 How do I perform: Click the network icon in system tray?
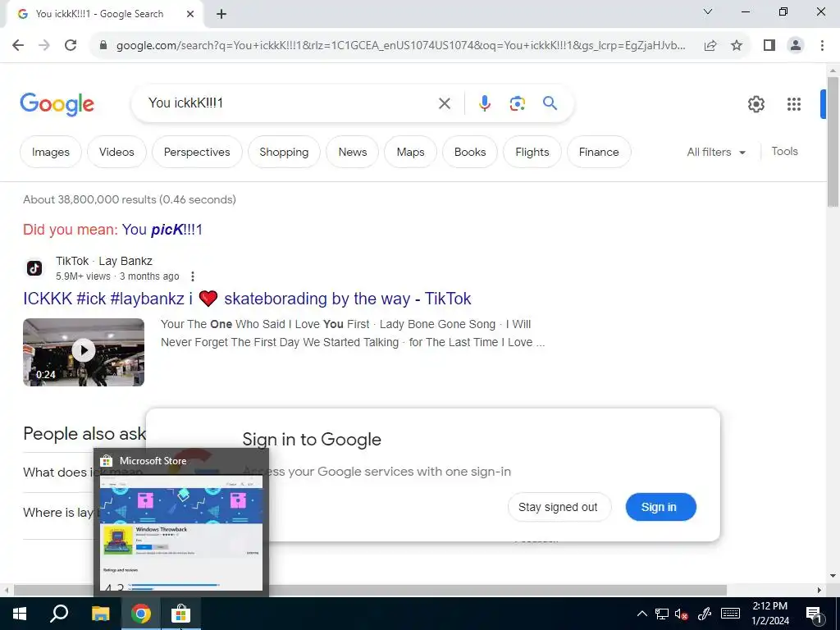pos(662,614)
